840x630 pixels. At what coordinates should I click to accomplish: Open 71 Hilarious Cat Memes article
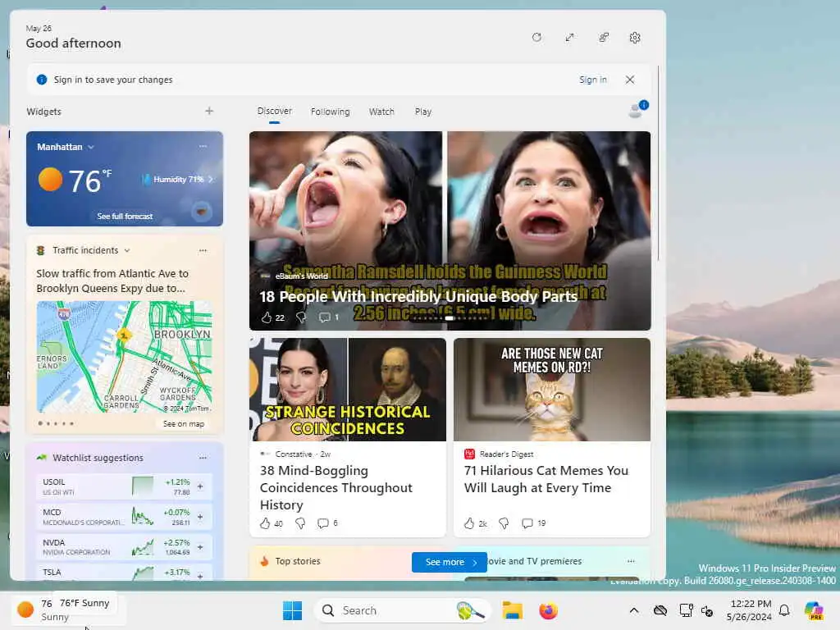pyautogui.click(x=546, y=479)
